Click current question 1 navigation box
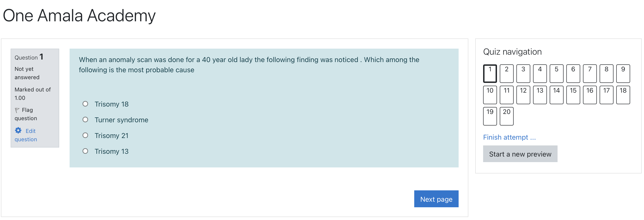 [490, 73]
